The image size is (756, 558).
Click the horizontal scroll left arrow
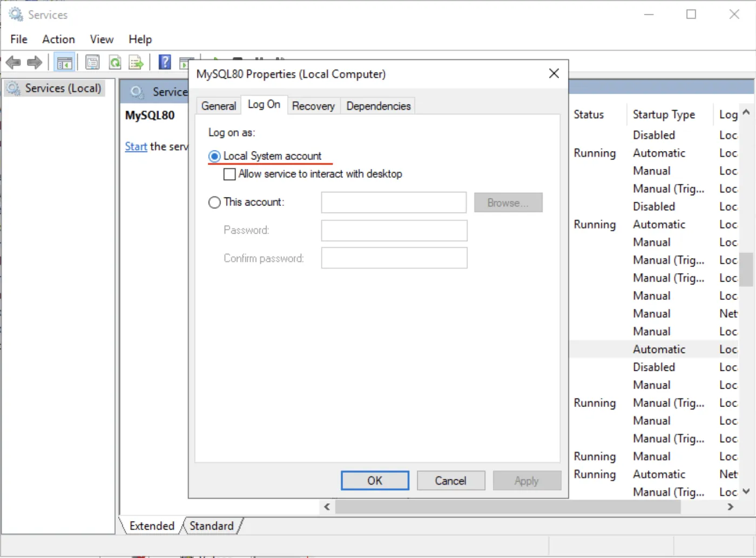[327, 507]
